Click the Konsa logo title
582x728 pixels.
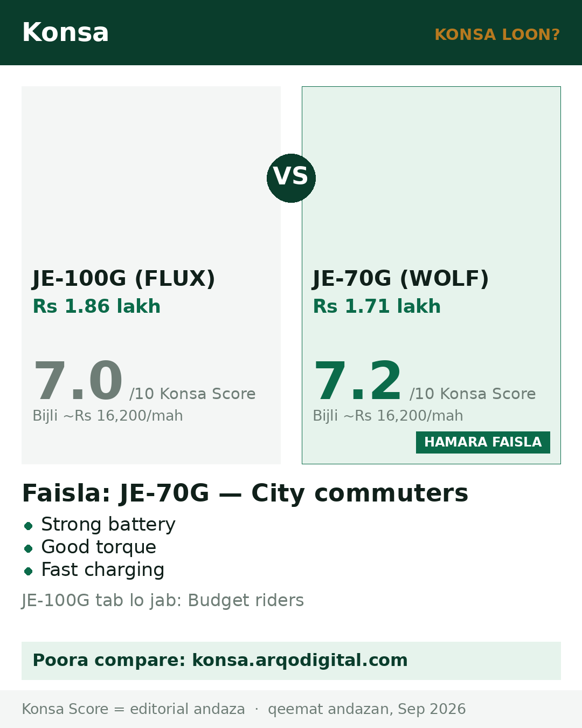(x=65, y=32)
